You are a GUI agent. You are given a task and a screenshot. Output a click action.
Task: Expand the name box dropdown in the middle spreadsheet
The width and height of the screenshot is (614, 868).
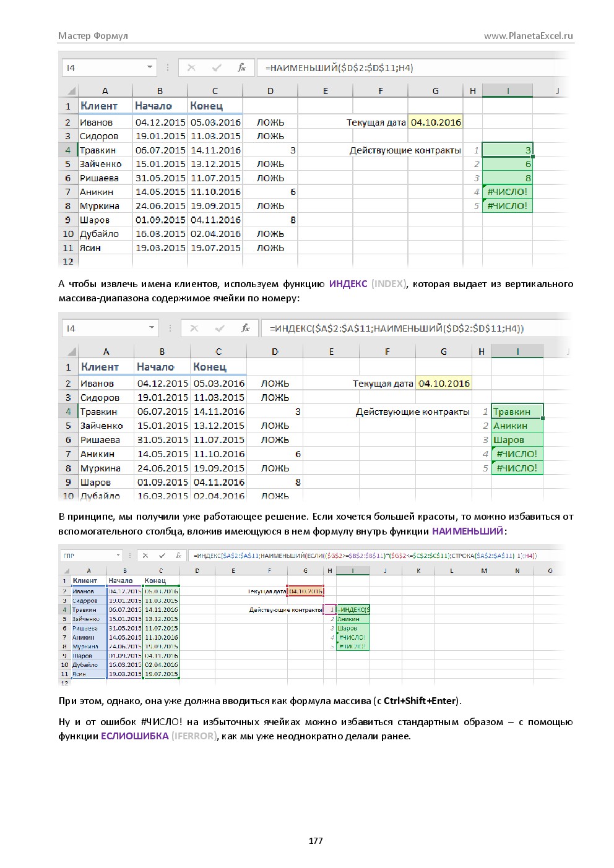152,328
